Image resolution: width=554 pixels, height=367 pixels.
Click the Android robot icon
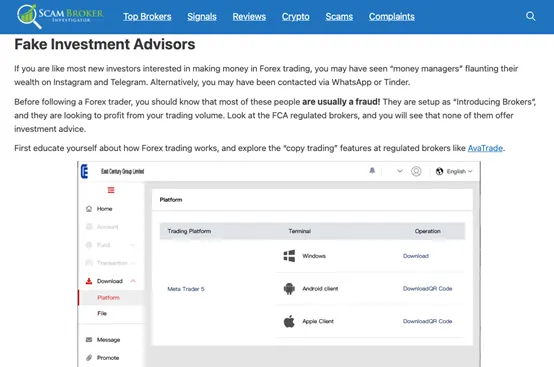click(289, 289)
